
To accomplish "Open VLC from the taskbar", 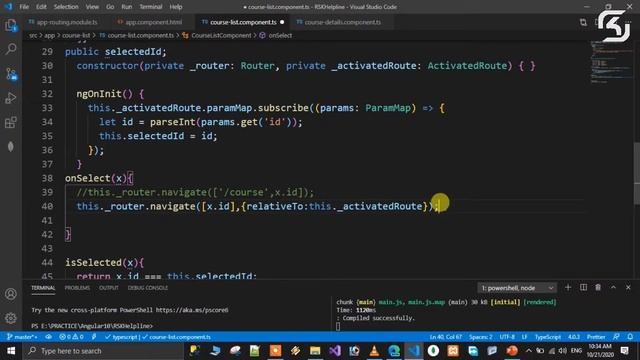I will (374, 351).
